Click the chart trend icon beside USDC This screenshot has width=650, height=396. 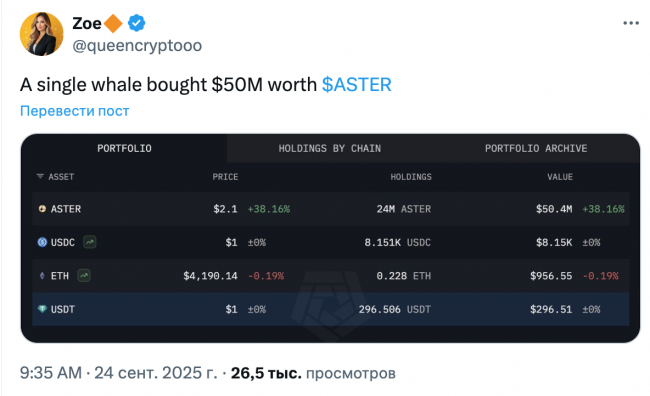tap(90, 242)
